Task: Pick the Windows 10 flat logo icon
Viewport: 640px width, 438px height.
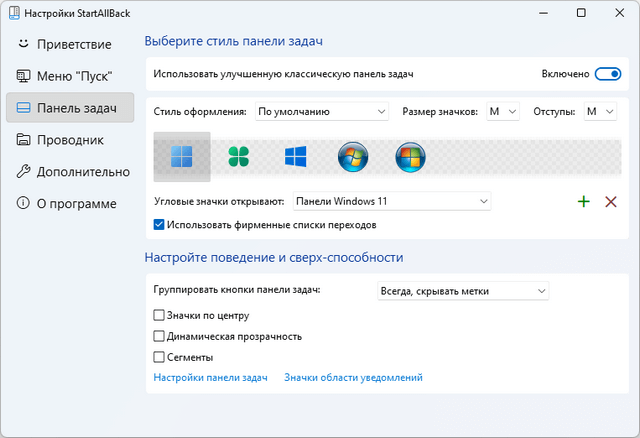Action: point(295,156)
